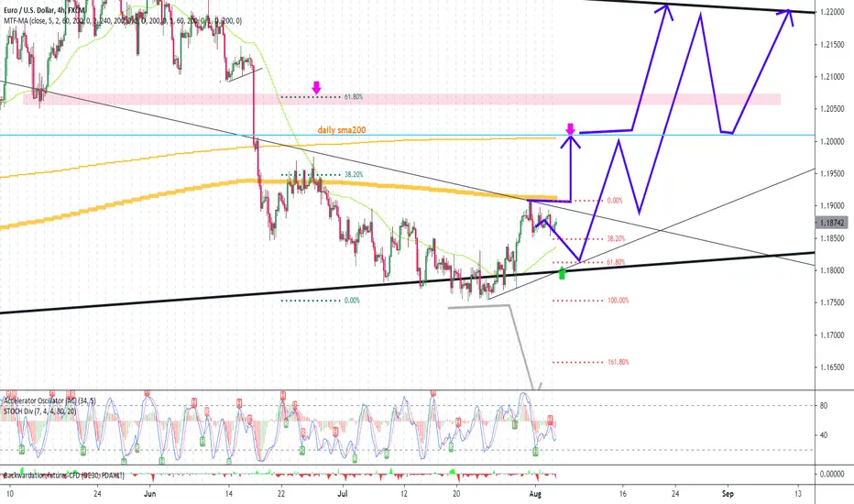Open the MTF-MA indicator legend
The width and height of the screenshot is (854, 504).
coord(123,21)
